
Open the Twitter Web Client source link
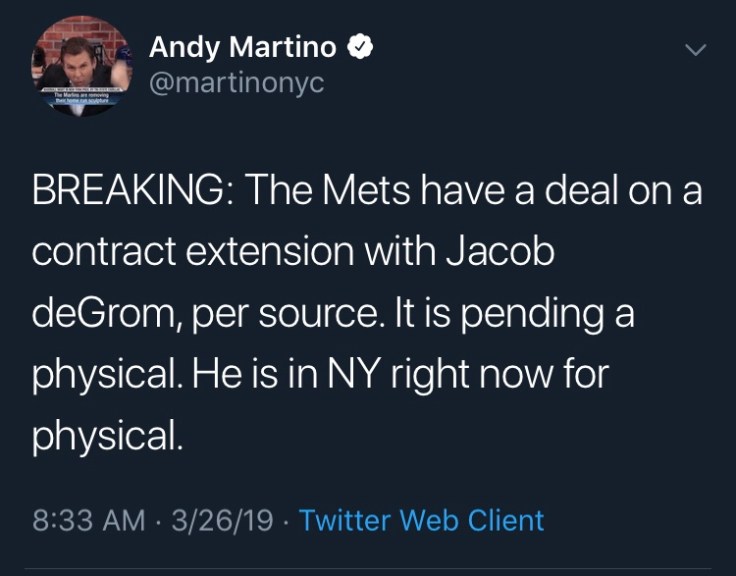click(x=421, y=520)
